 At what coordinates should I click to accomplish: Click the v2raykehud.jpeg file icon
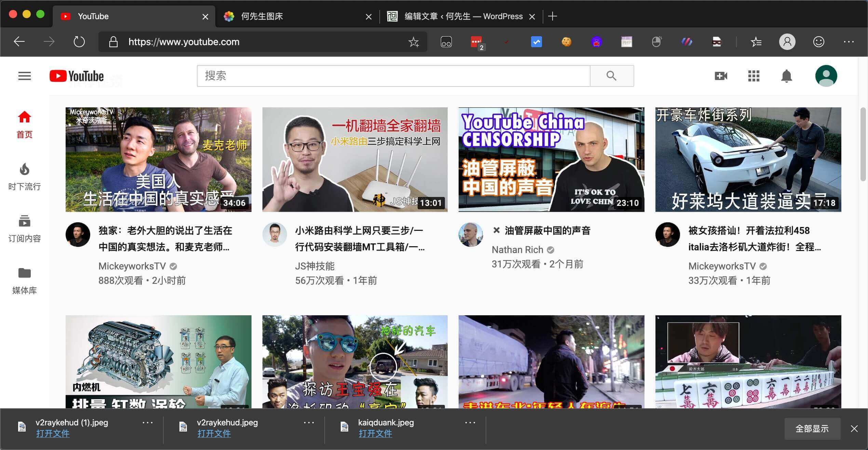(183, 427)
